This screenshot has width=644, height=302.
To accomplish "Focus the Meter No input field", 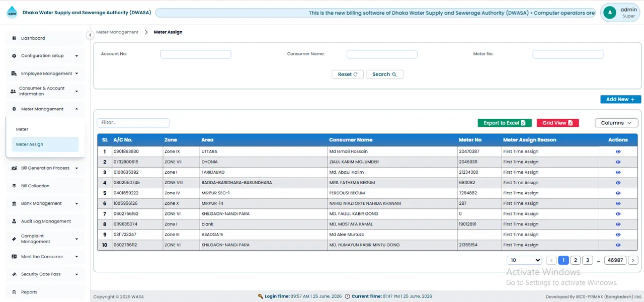I will tap(568, 54).
